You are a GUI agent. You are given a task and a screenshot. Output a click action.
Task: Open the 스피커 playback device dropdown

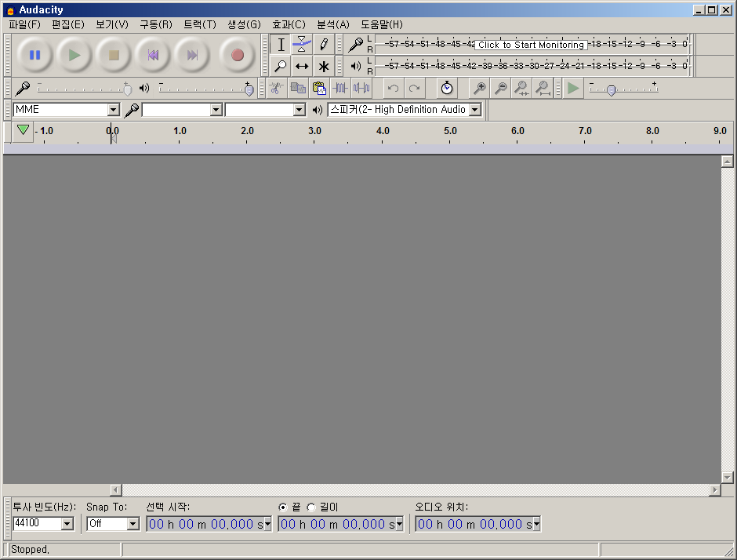475,110
